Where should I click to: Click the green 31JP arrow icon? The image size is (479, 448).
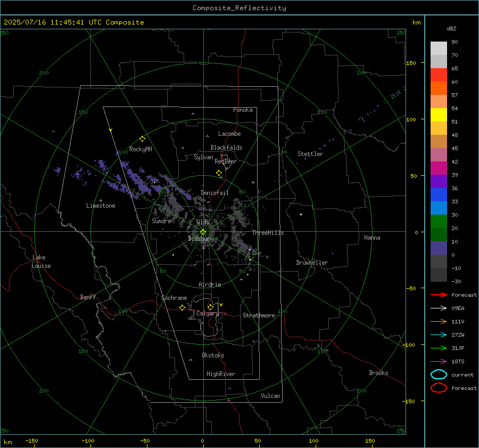(439, 348)
